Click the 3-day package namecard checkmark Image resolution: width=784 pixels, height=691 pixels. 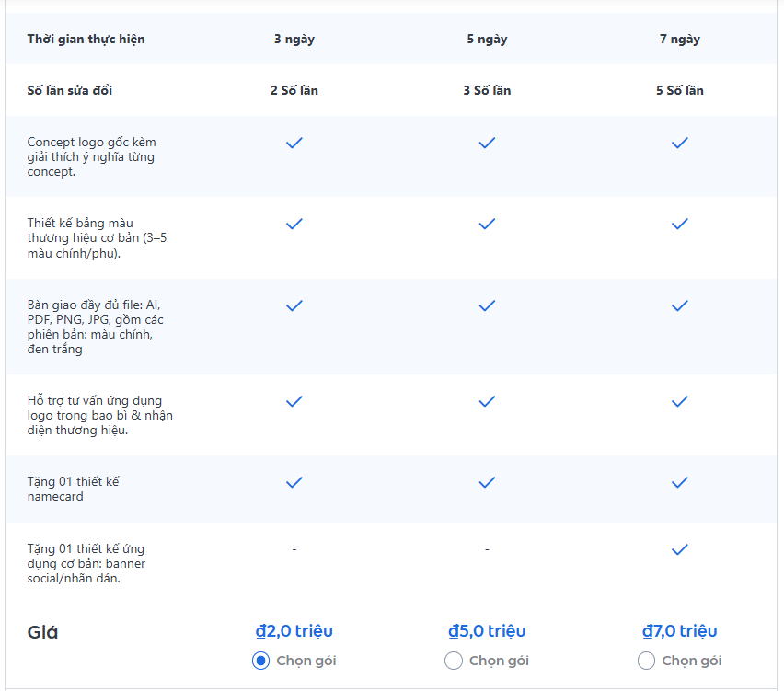coord(294,482)
